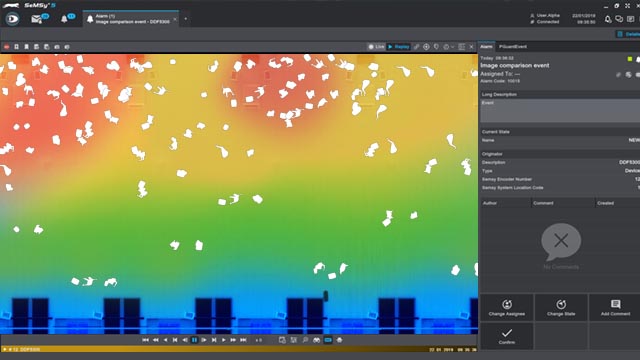Viewport: 640px width, 360px height.
Task: Click the golden timeline bar of DDF5300
Action: point(239,349)
